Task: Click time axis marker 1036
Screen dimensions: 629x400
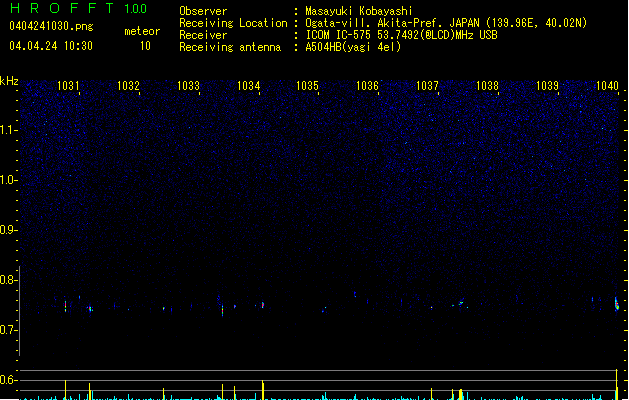Action: (x=367, y=86)
